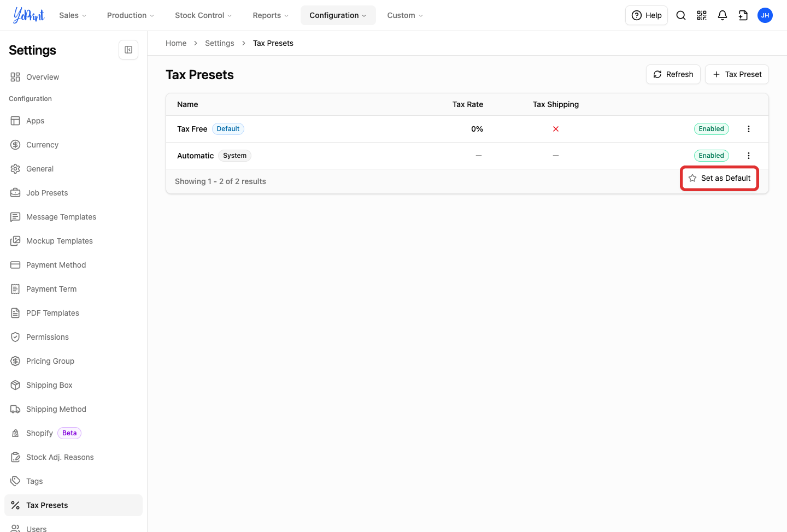Open the Configuration dropdown
787x532 pixels.
point(338,15)
